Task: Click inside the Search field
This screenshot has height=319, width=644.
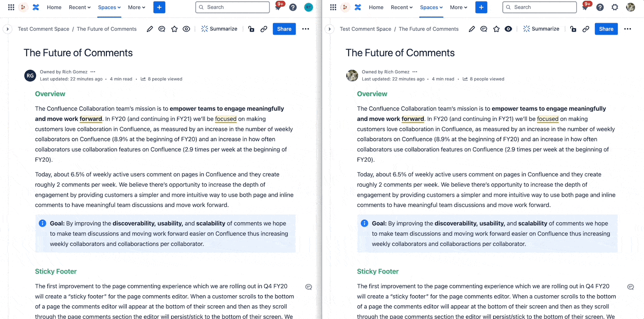Action: point(232,7)
